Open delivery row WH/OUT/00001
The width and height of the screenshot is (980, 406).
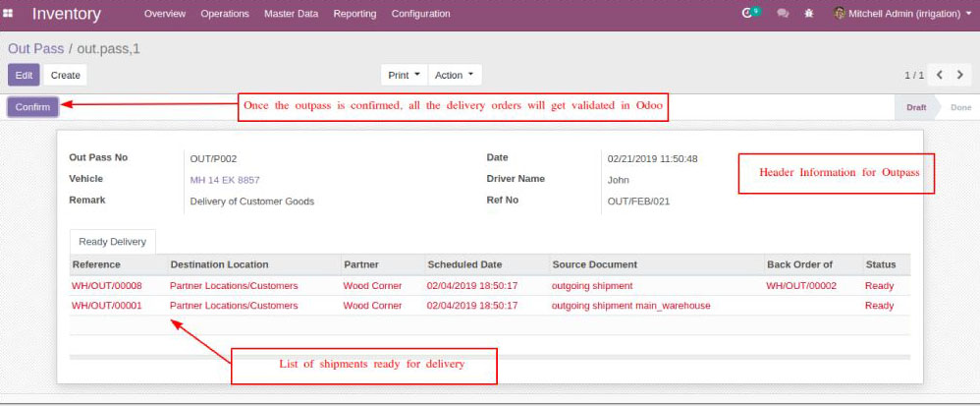(490, 306)
